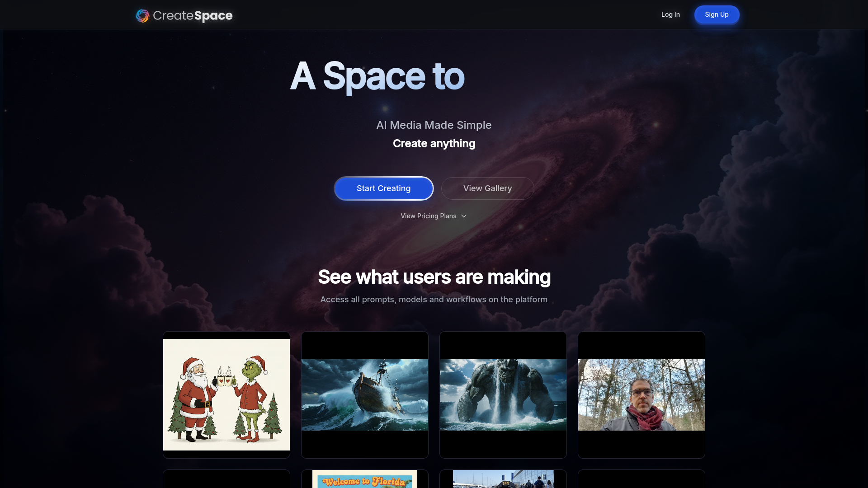The height and width of the screenshot is (488, 868).
Task: Click the CreateSpace swirl logo icon
Action: click(142, 16)
